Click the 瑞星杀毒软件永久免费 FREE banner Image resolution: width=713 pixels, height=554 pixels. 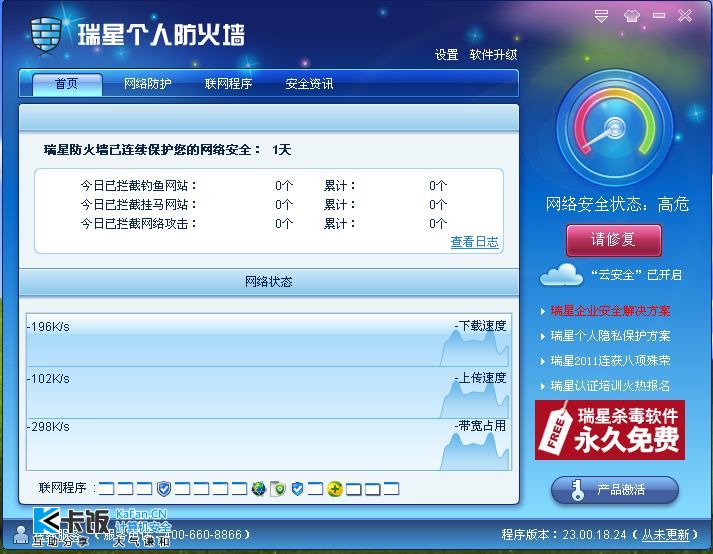(610, 430)
